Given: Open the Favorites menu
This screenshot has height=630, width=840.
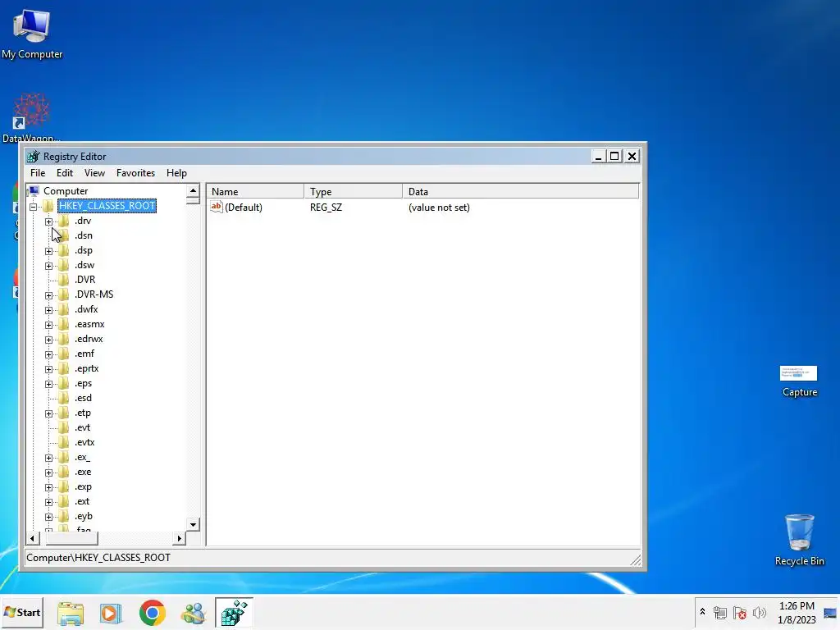Looking at the screenshot, I should tap(135, 173).
